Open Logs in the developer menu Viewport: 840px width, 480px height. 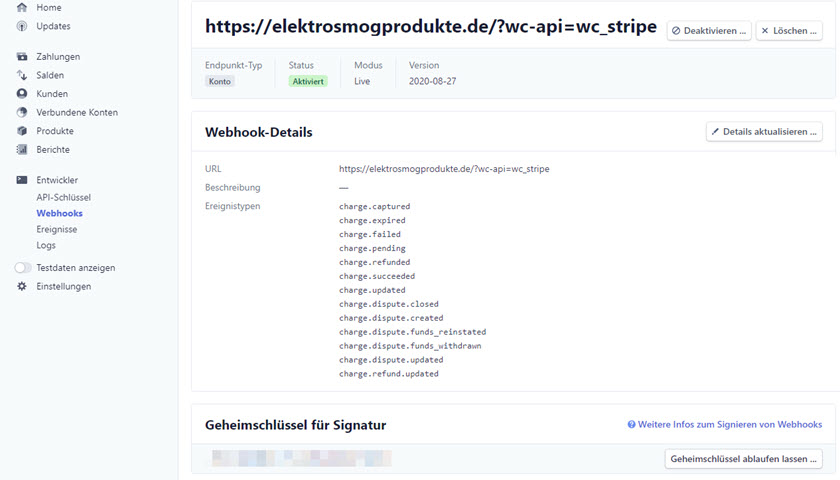click(x=46, y=245)
